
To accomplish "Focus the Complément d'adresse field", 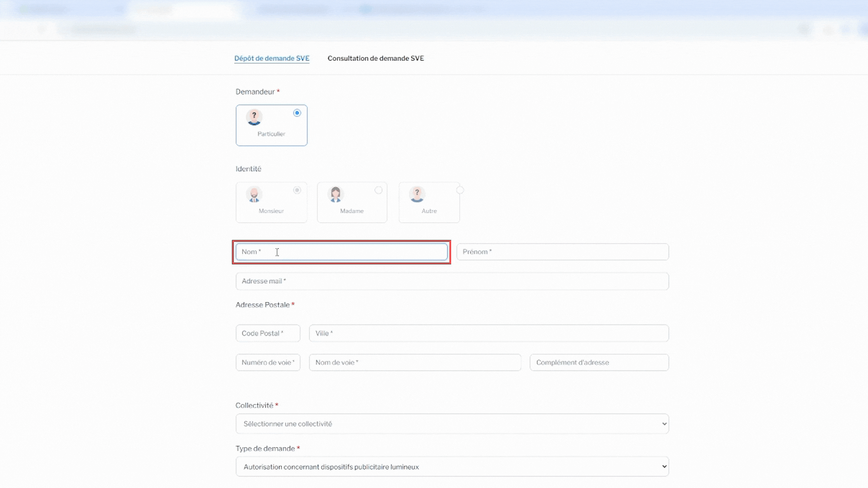I will coord(599,362).
